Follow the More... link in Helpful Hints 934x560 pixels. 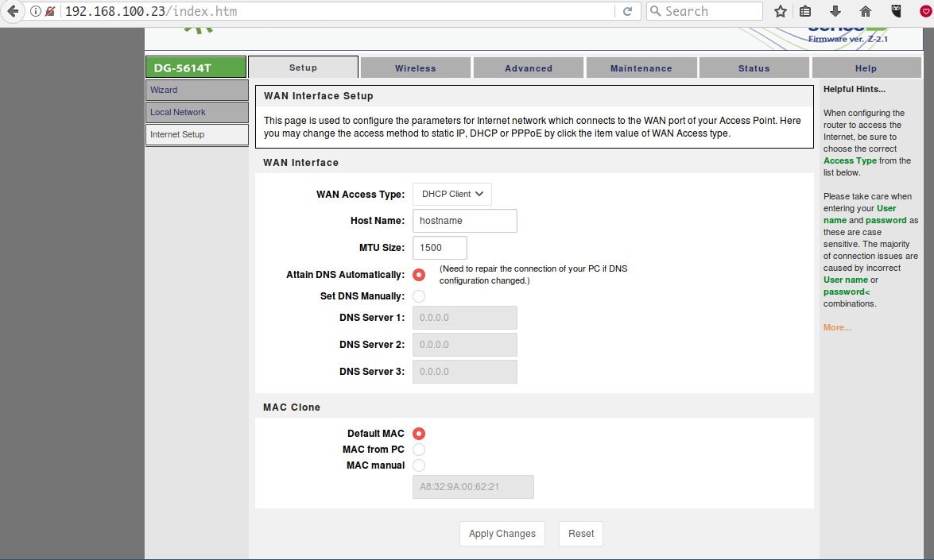[x=837, y=327]
